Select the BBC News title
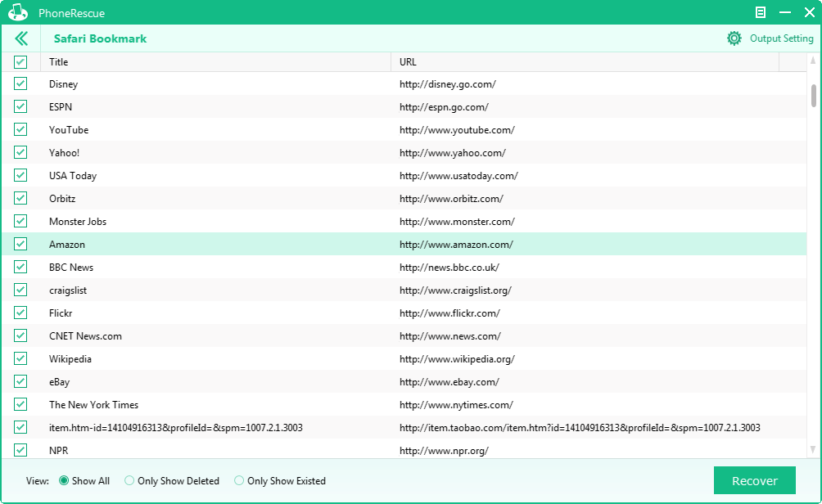 click(71, 268)
